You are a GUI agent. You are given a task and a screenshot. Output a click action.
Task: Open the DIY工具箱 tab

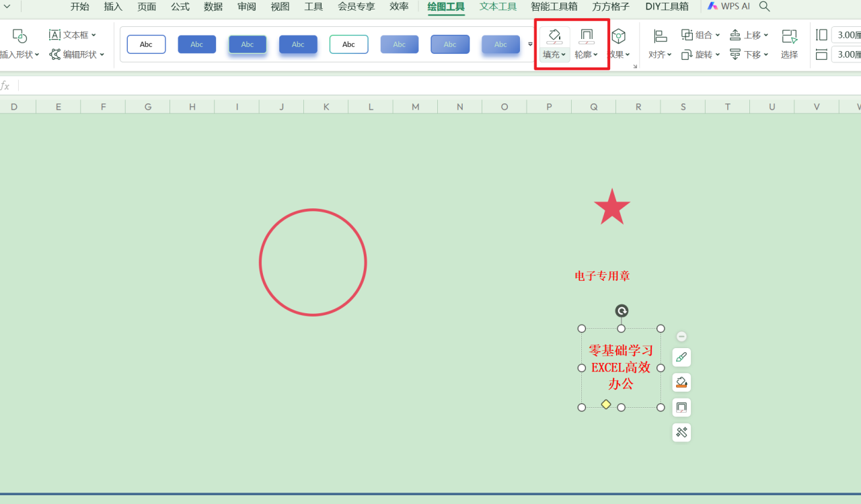pos(667,7)
